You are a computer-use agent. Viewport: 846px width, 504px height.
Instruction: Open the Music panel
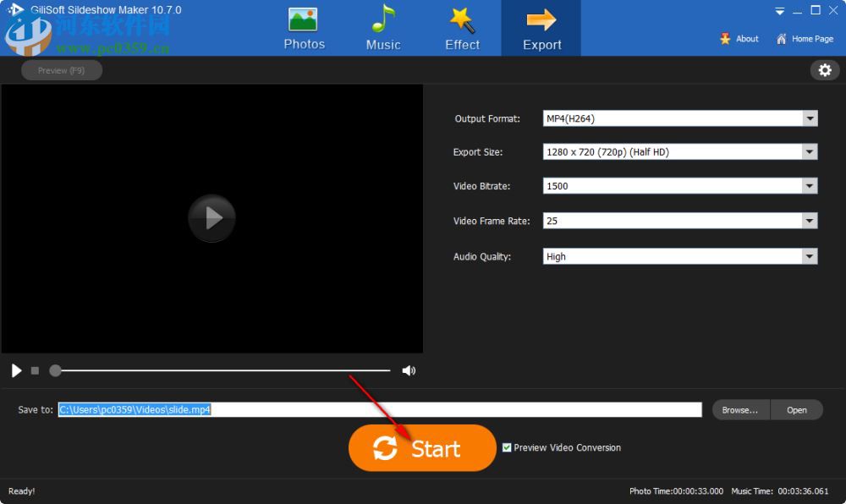tap(382, 27)
